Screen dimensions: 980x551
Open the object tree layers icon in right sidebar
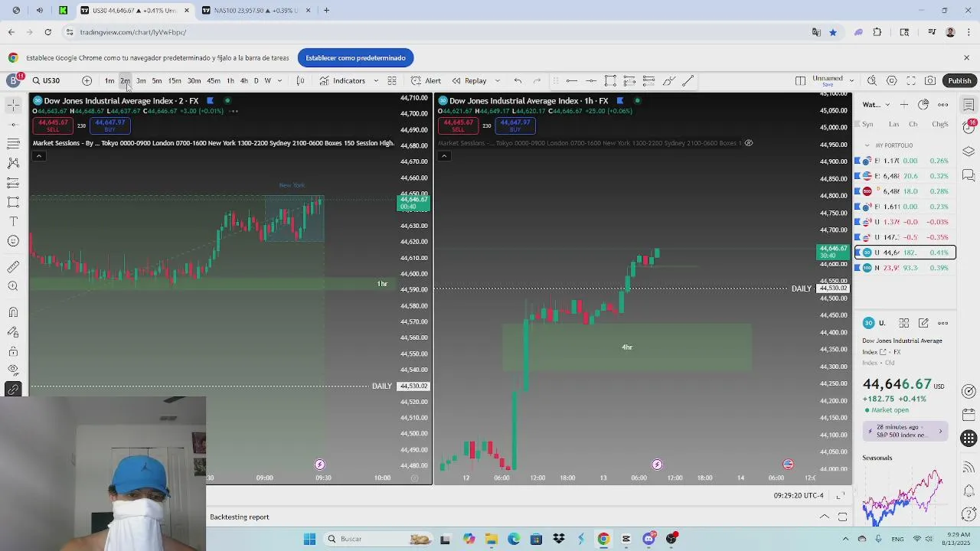pyautogui.click(x=969, y=151)
